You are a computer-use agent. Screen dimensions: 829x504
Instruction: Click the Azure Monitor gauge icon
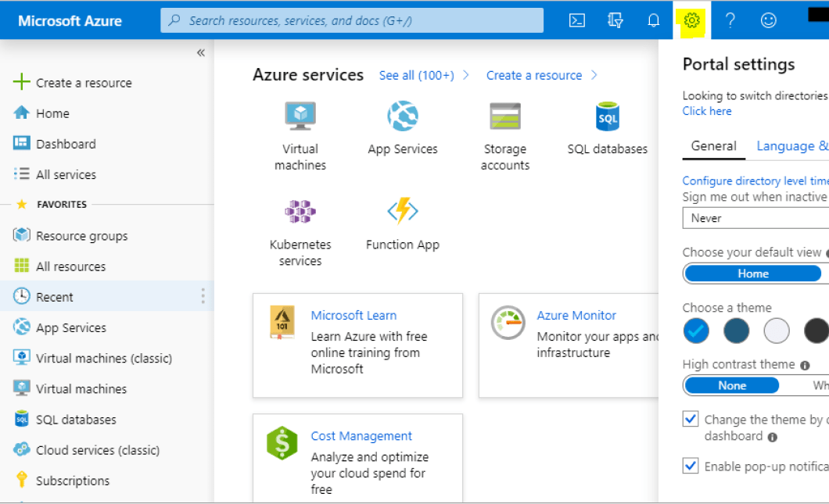click(x=508, y=322)
